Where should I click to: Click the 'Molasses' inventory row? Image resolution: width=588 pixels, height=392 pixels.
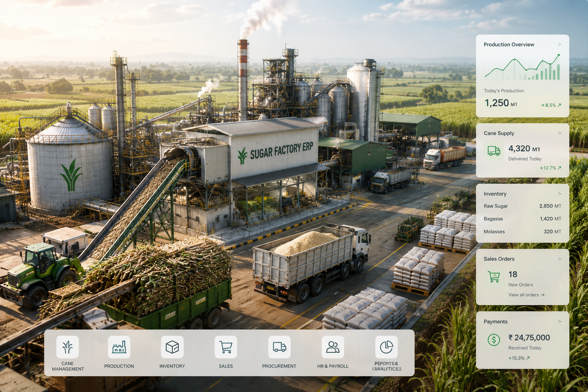[523, 232]
